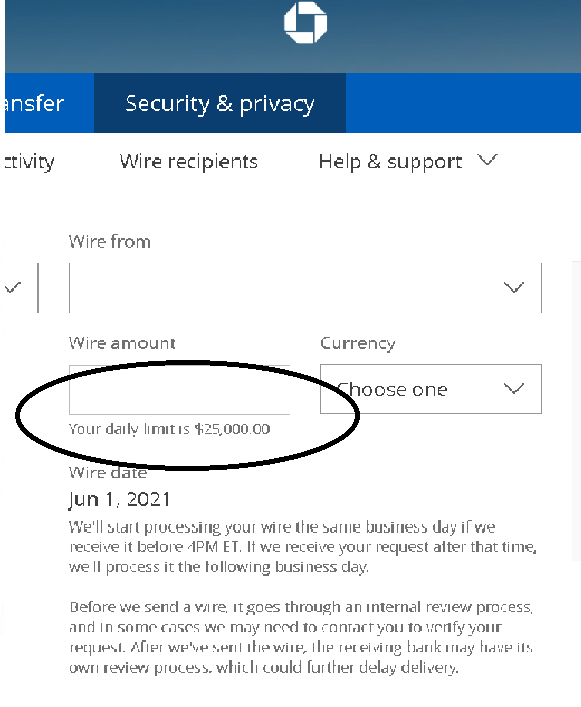581x707 pixels.
Task: Click the chevron arrow in Currency dropdown
Action: coord(514,388)
